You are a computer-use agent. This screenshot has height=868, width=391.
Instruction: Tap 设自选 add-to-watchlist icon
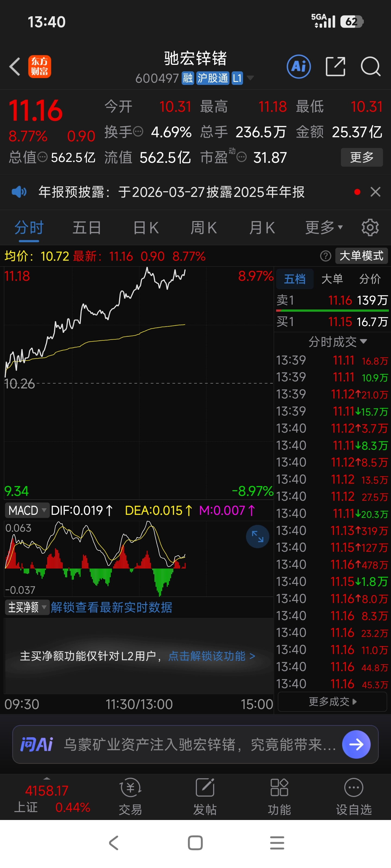point(354,797)
